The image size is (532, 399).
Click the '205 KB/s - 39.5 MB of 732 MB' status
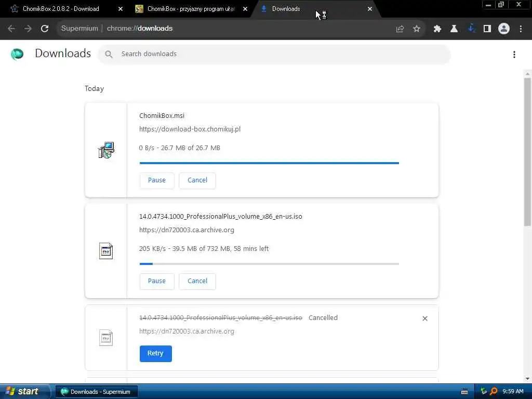(x=204, y=249)
